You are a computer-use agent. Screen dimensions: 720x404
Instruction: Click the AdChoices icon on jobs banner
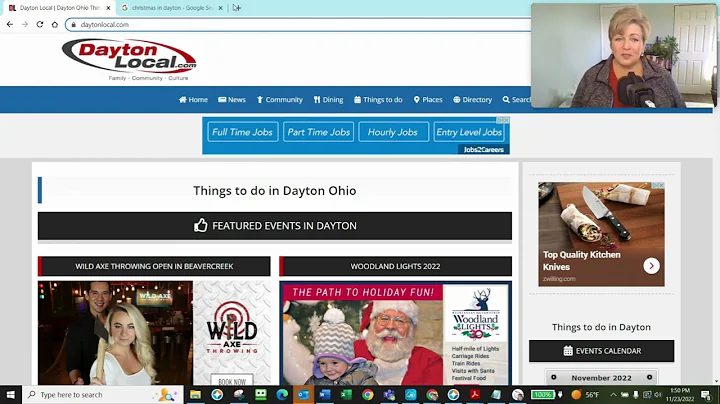[x=504, y=120]
